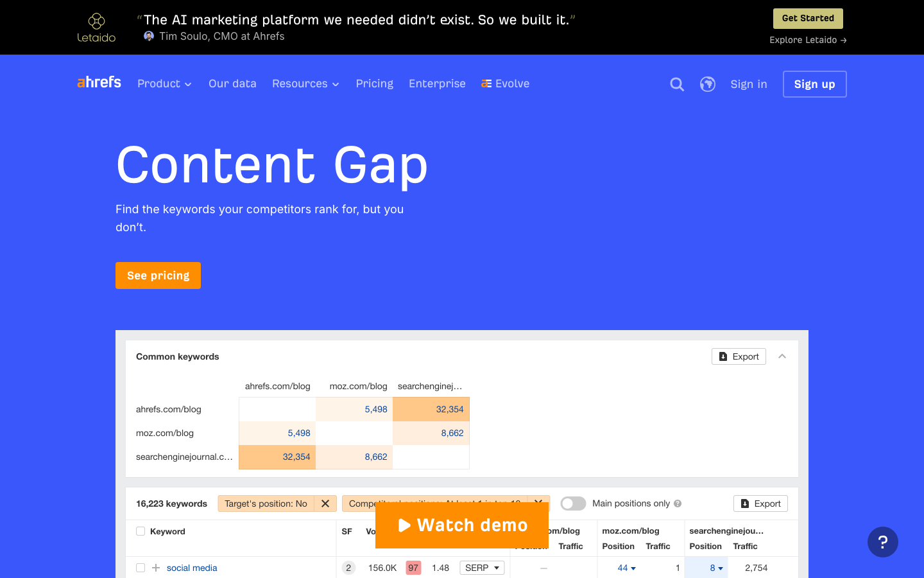The width and height of the screenshot is (924, 578).
Task: Click the Sign up button
Action: 815,84
